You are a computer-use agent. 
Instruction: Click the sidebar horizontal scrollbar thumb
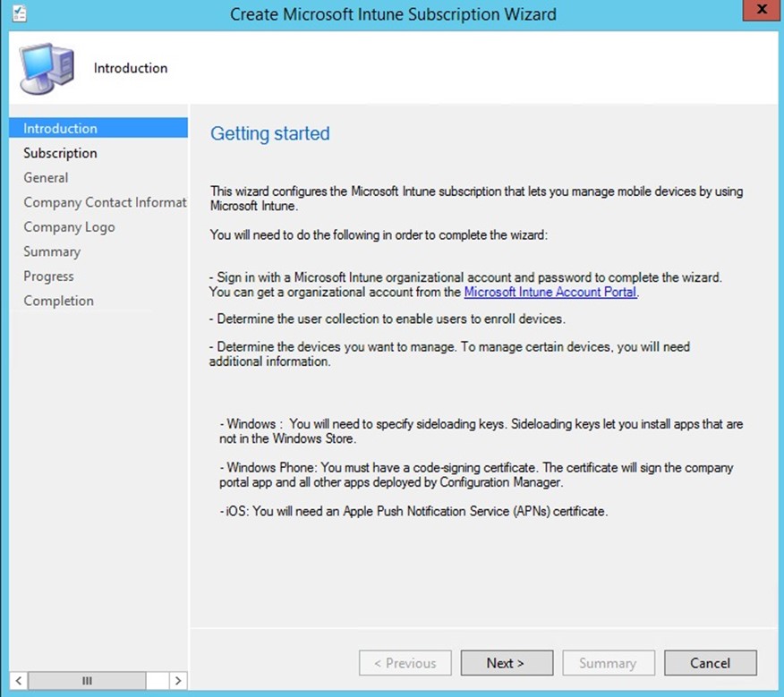tap(87, 681)
